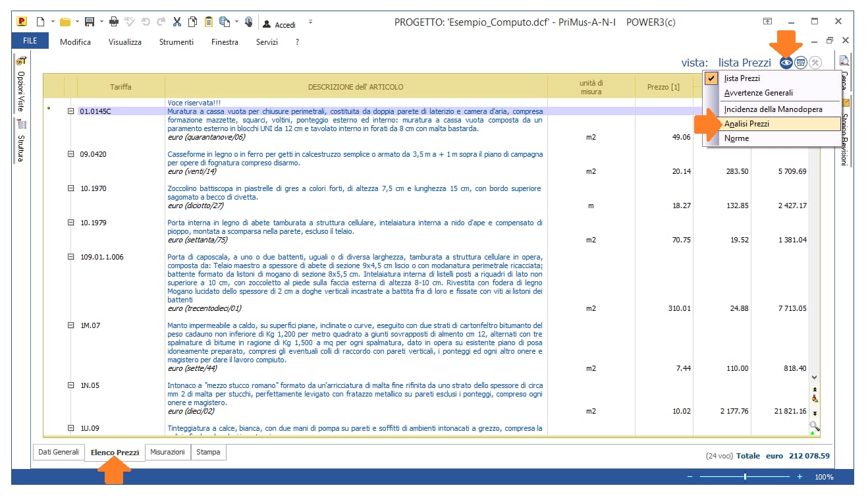Click the printer-view circle icon beside the eye

point(800,63)
